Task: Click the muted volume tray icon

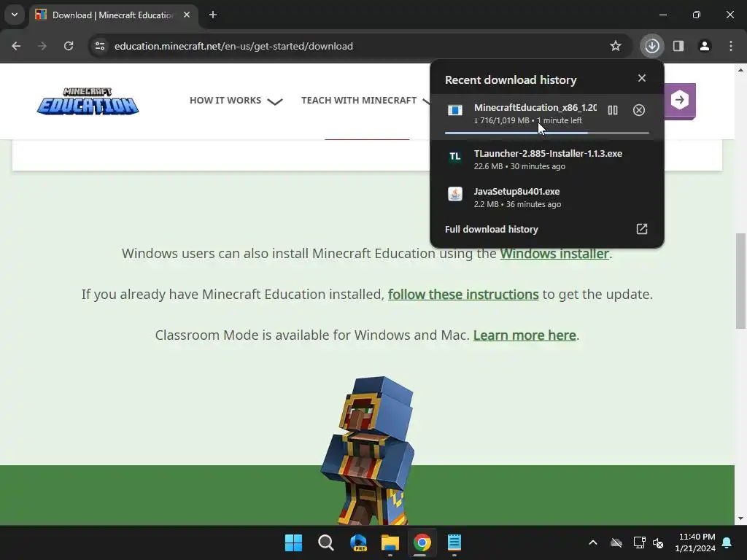Action: 658,542
